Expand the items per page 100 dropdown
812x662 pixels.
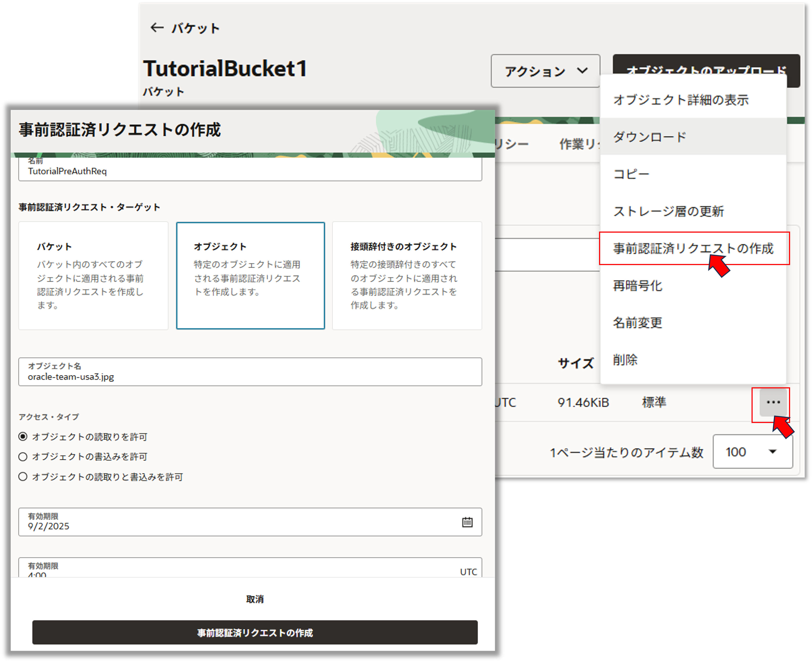(x=752, y=452)
